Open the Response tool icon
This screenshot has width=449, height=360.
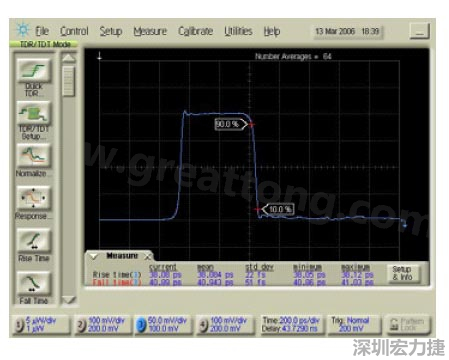click(x=34, y=198)
